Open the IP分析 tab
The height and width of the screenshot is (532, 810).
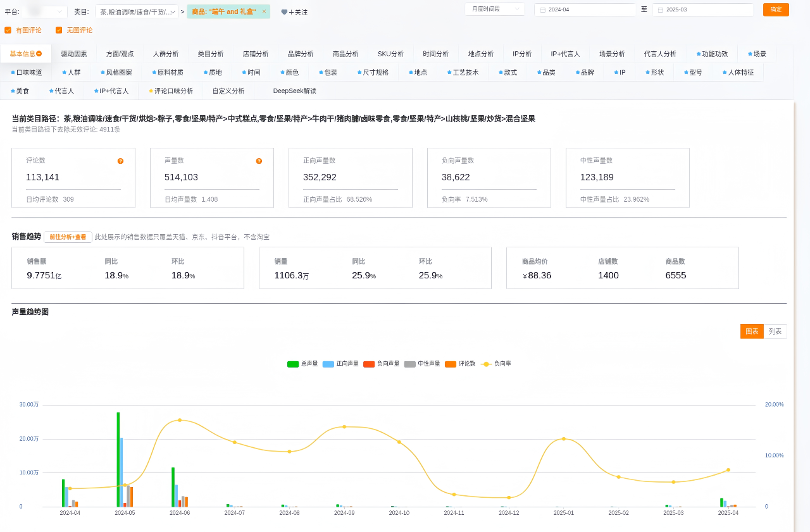coord(522,54)
